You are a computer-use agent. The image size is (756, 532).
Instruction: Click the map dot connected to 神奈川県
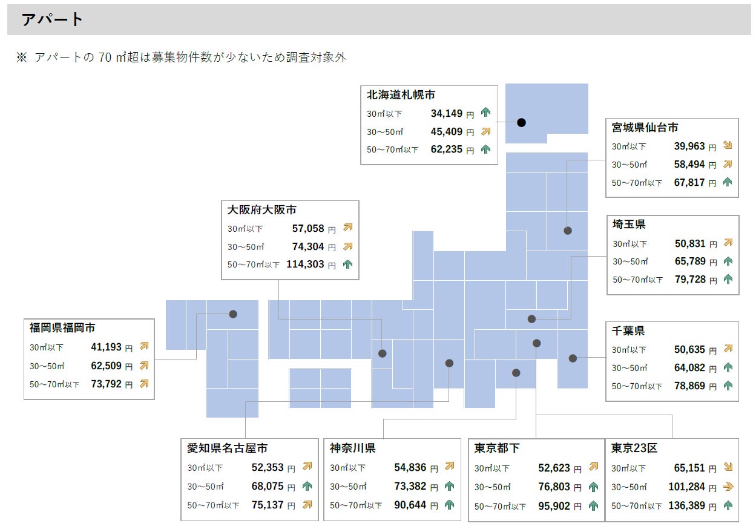(516, 373)
